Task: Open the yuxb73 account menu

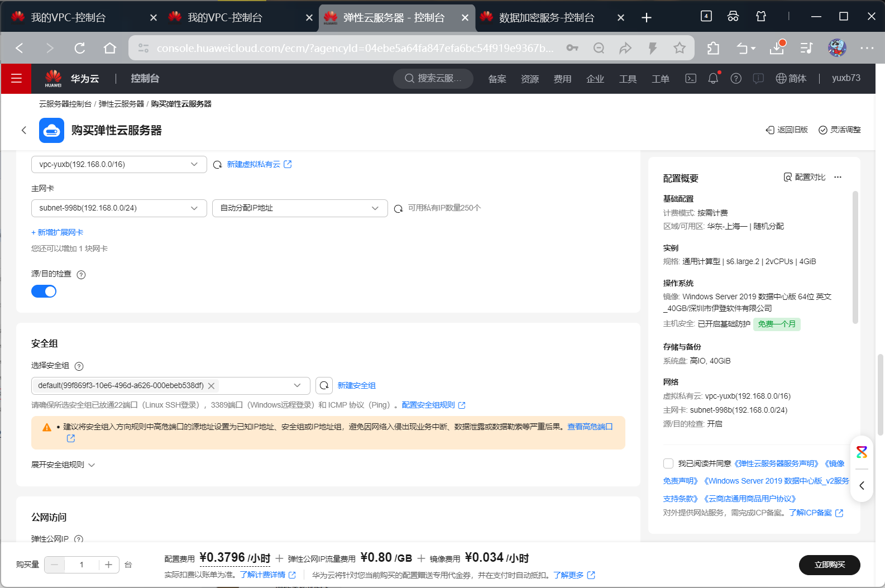Action: tap(846, 78)
